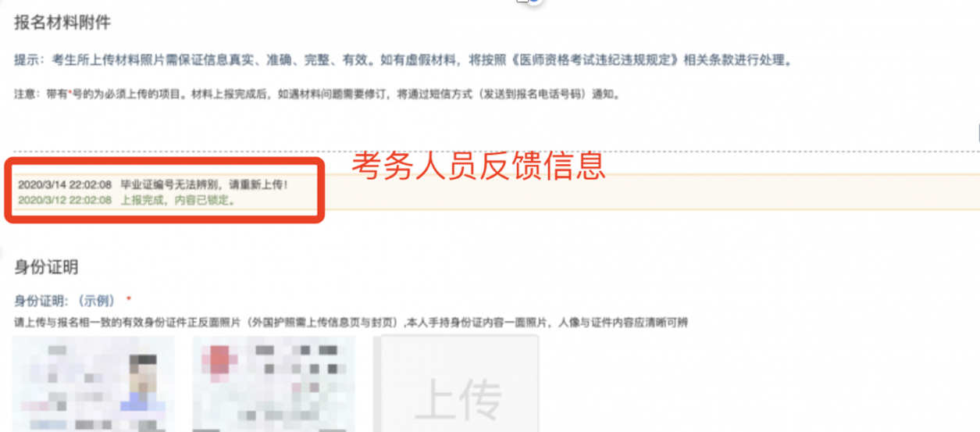Click the 身份证明 section heading
Screen dimensions: 980x432
[46, 267]
